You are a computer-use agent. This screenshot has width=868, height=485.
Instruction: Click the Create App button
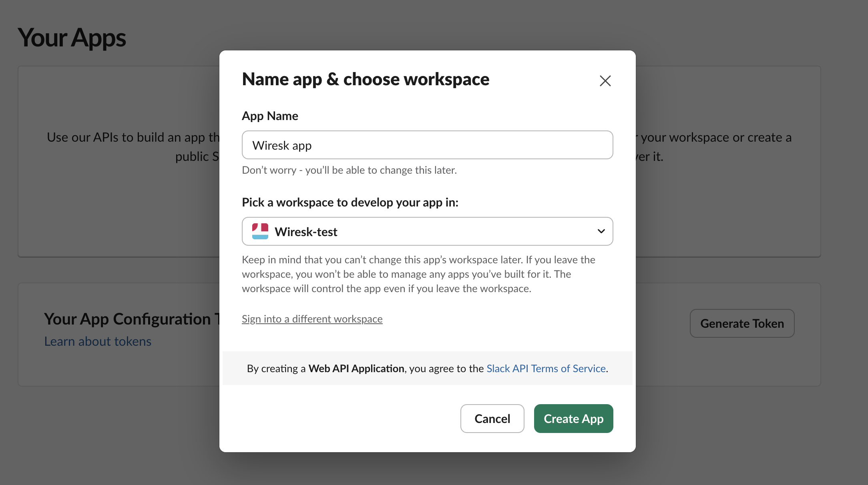coord(573,419)
